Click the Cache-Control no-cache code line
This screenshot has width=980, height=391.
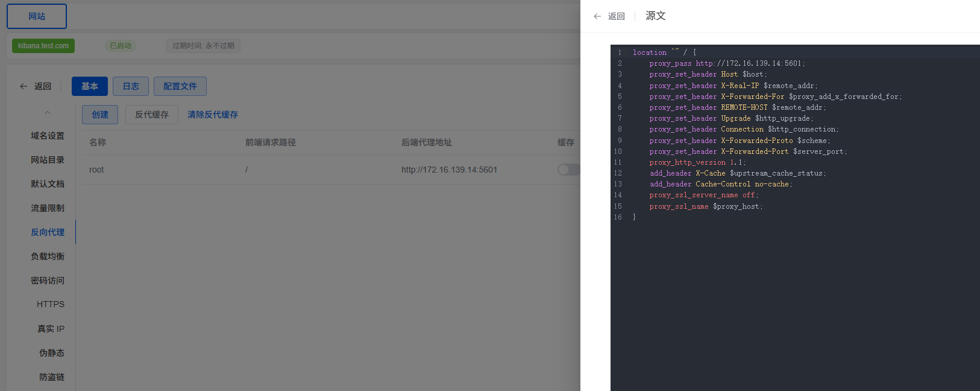click(x=721, y=184)
